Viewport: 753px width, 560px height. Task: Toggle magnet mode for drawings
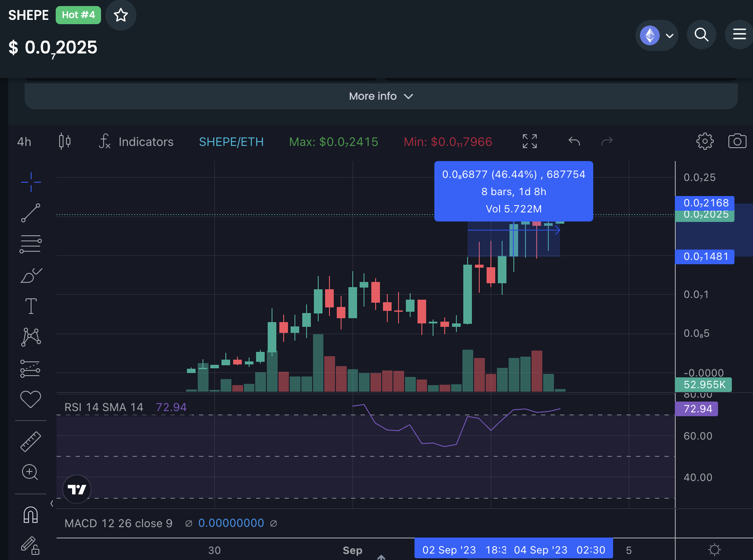(31, 515)
